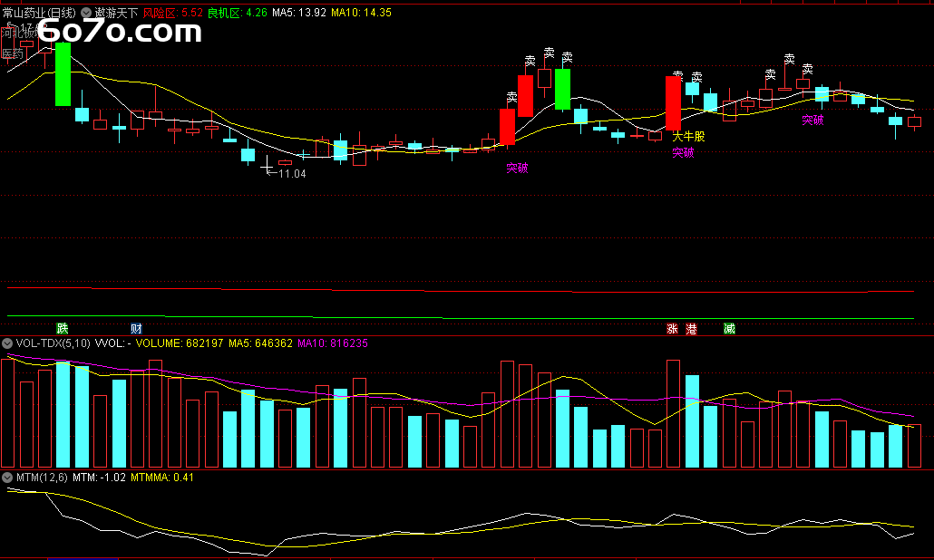
Task: Click the 常山药业(日线) chart title
Action: 39,13
